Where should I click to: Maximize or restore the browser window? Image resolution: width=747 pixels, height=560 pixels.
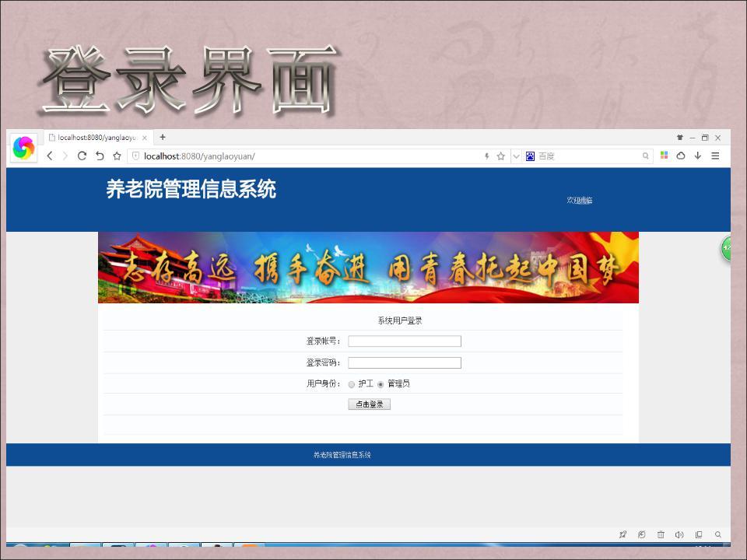tap(705, 138)
